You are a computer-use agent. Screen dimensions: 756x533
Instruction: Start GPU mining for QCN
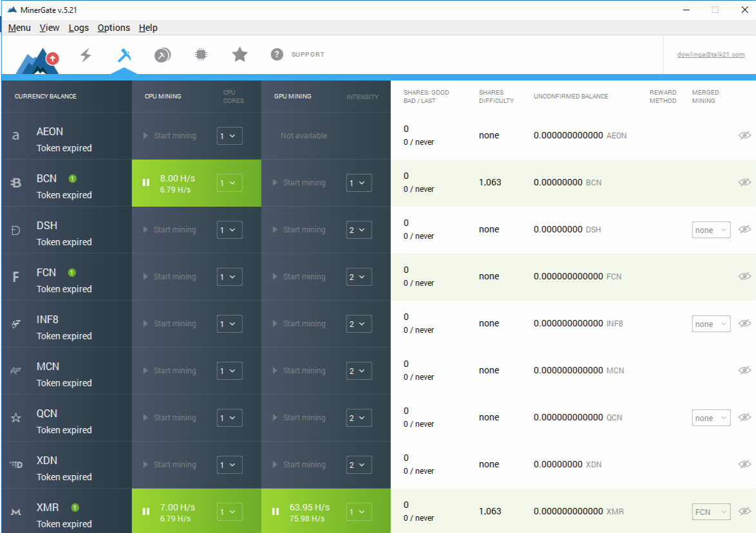coord(299,418)
